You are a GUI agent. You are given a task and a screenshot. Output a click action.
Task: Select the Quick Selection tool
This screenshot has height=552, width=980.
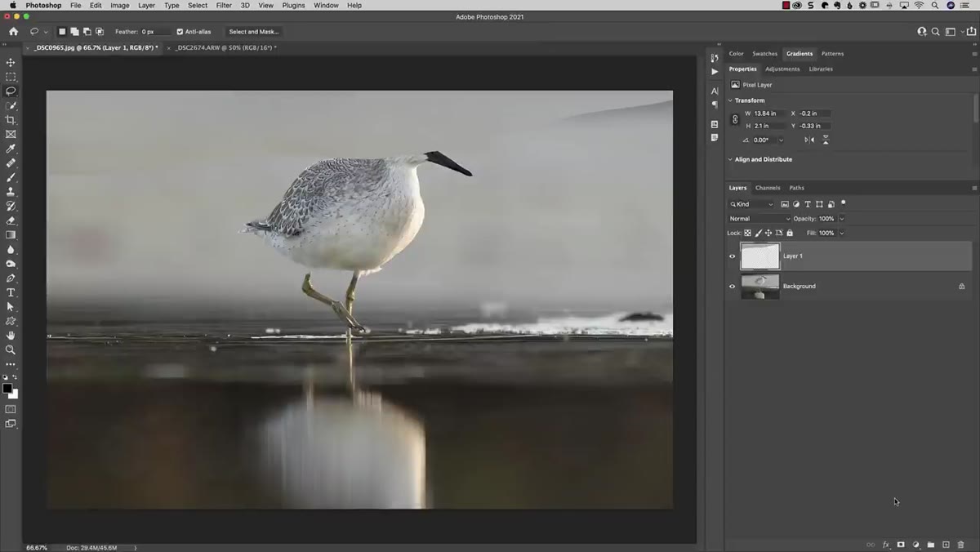[x=11, y=105]
